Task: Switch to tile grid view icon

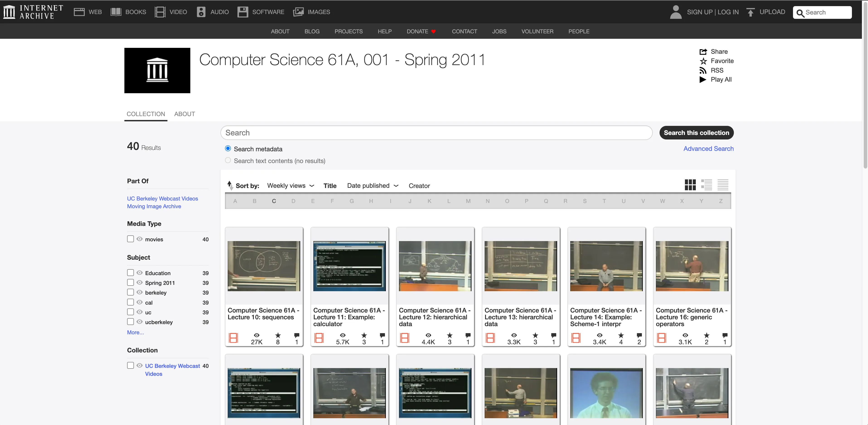Action: [690, 185]
